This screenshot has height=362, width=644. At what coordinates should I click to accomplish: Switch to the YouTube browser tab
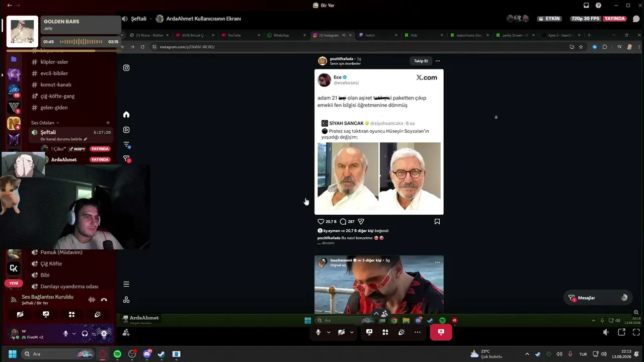(241, 35)
